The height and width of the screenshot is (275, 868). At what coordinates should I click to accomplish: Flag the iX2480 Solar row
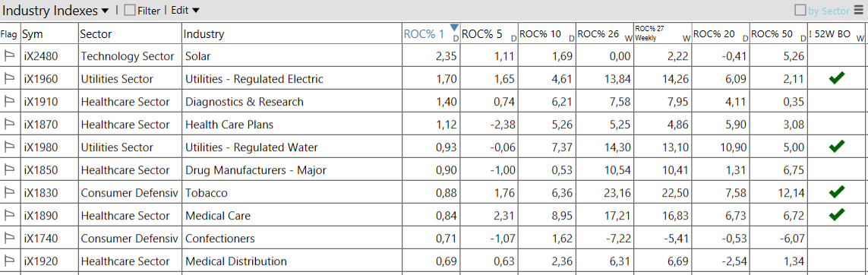coord(9,56)
